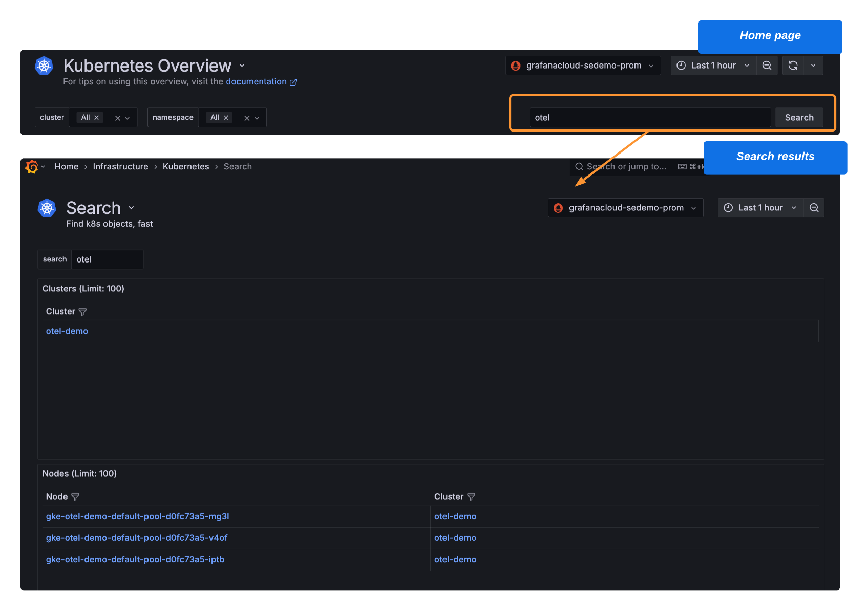868x611 pixels.
Task: Filter the Cluster column in Nodes table
Action: (x=471, y=497)
